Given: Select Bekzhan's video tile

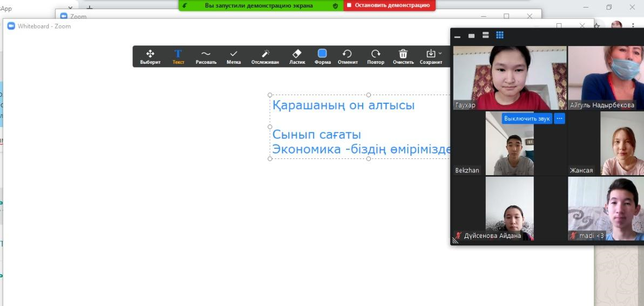Looking at the screenshot, I should (x=510, y=143).
